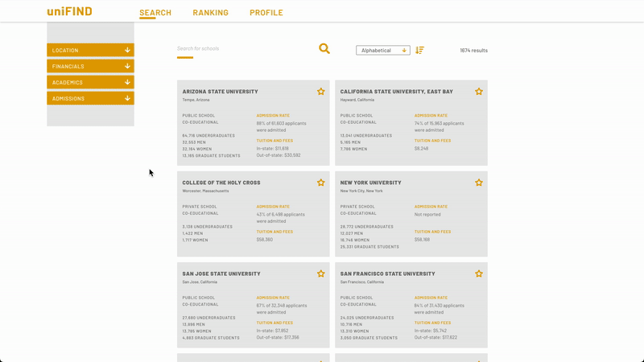
Task: Open San Francisco State University title
Action: click(387, 274)
